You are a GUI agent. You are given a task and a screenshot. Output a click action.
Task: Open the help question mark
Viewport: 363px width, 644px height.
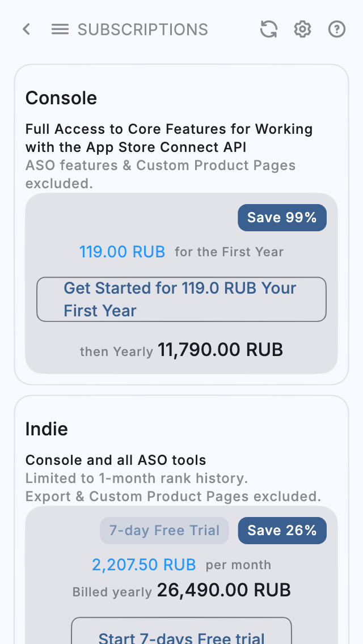click(x=336, y=29)
